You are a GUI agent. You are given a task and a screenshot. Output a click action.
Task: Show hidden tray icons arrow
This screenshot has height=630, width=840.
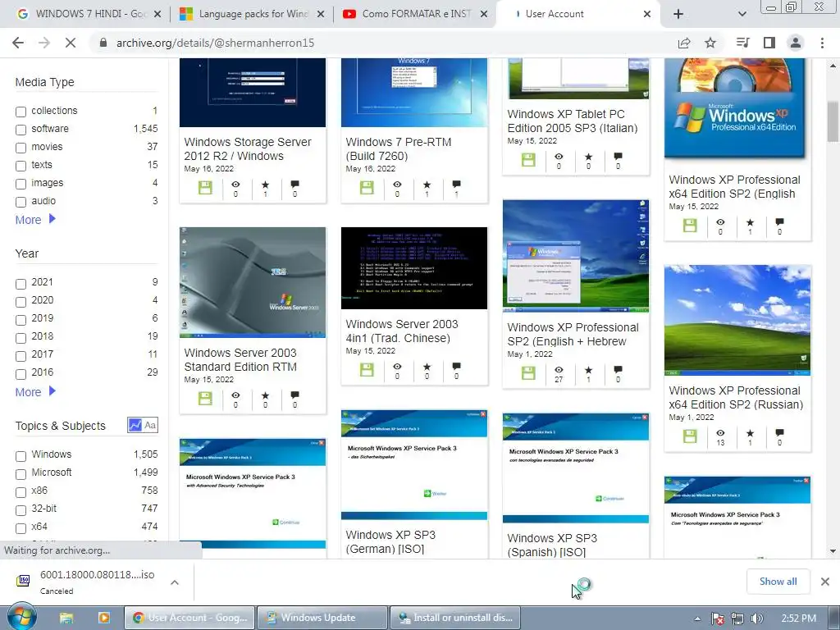[x=697, y=619]
